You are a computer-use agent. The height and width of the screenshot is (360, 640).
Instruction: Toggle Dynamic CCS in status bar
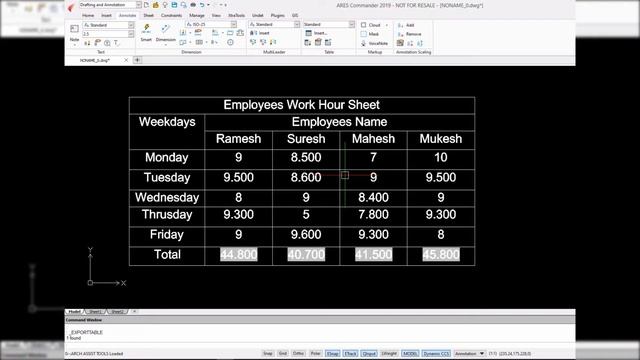436,353
